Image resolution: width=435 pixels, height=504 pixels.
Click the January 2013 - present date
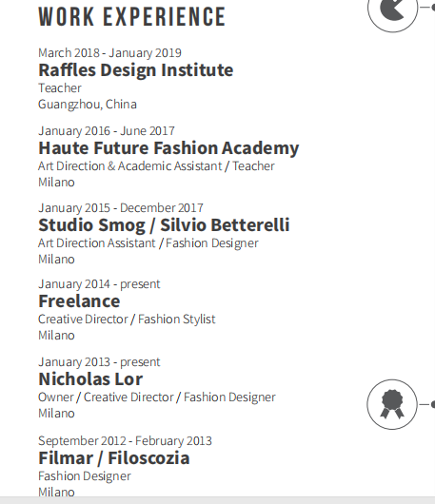(99, 362)
